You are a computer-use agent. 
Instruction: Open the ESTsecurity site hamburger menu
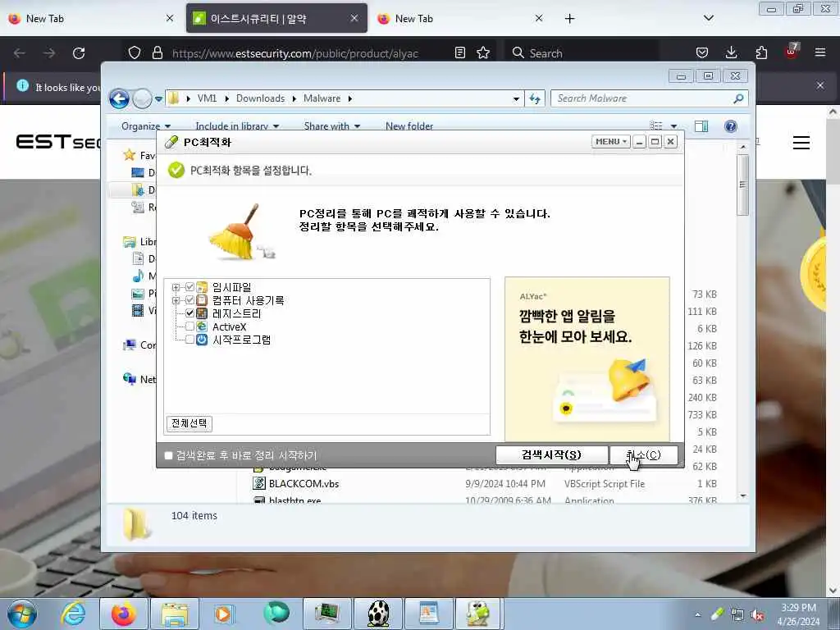click(x=801, y=143)
